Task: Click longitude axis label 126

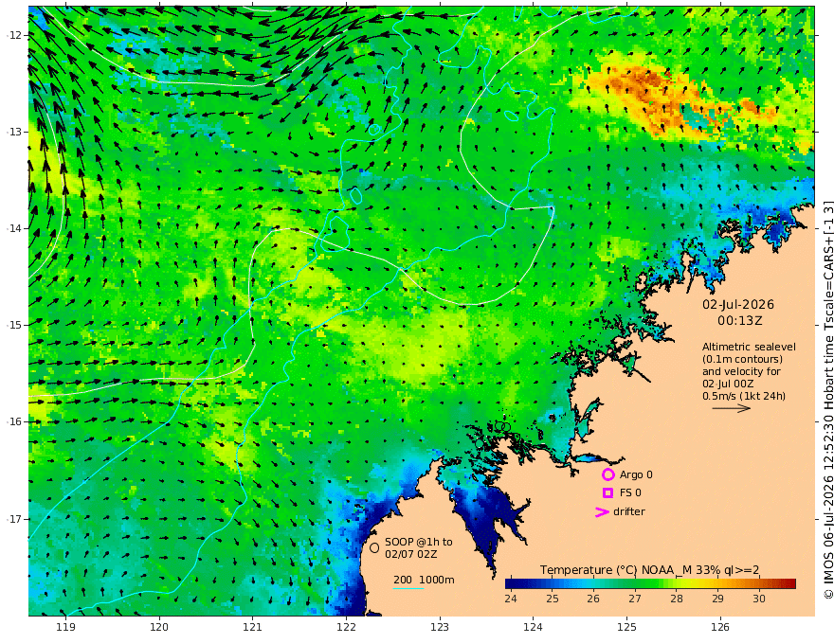Action: [x=720, y=628]
